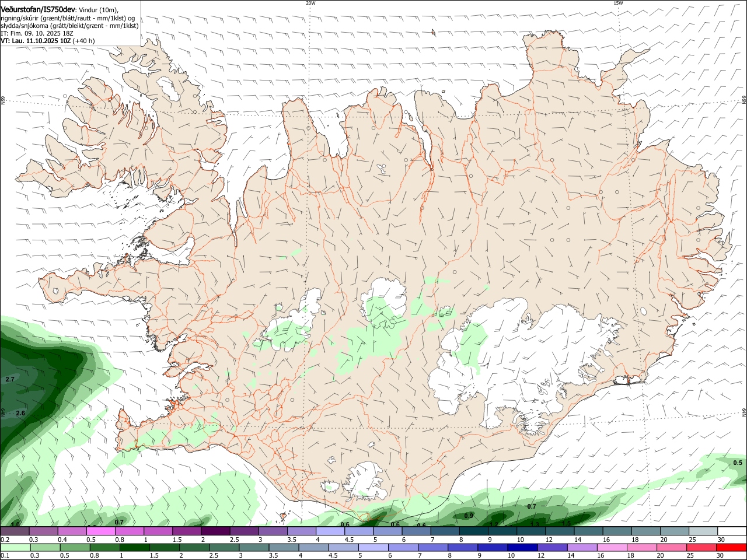
Task: Select the VT: Lau. 11.10.2025 10Z line
Action: pos(48,41)
